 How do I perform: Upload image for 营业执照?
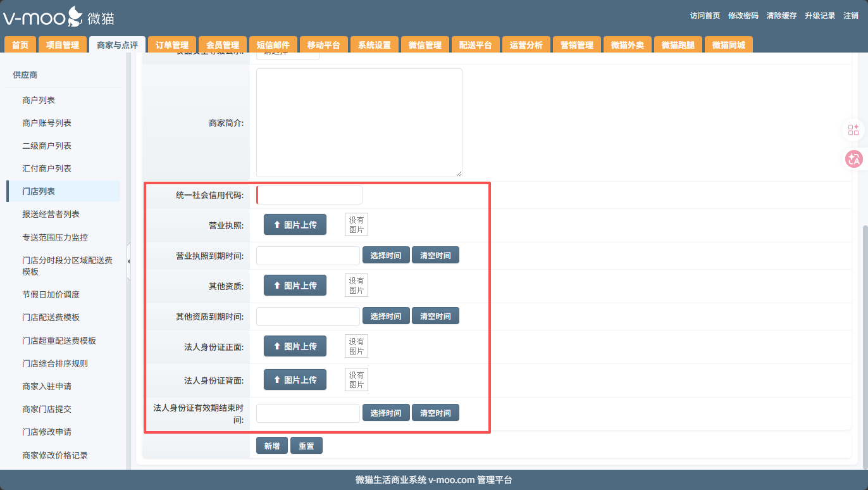pyautogui.click(x=295, y=225)
